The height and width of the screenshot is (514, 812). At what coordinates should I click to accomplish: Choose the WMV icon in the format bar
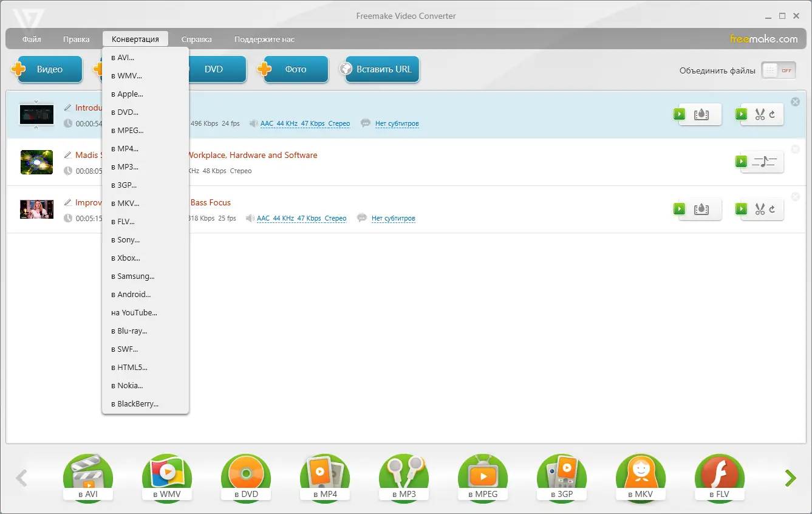point(167,478)
